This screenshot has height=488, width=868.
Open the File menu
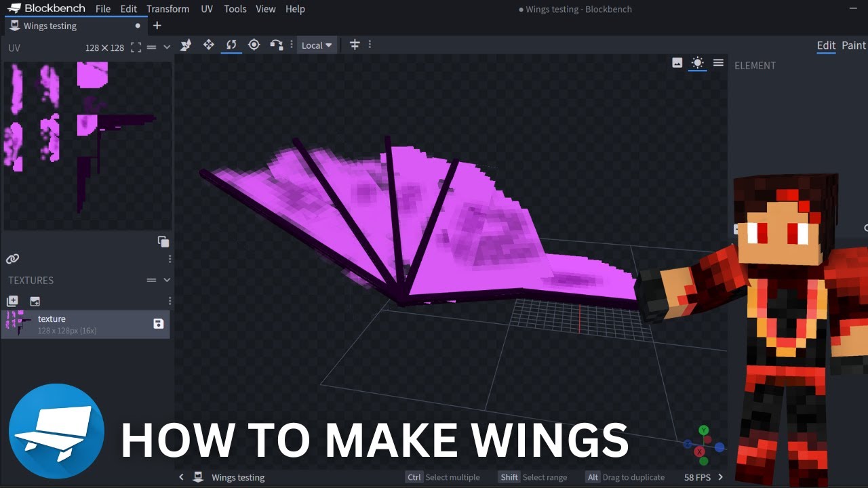pos(103,9)
